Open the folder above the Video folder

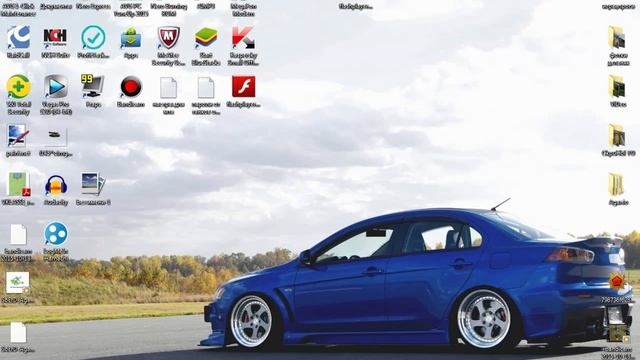point(617,38)
